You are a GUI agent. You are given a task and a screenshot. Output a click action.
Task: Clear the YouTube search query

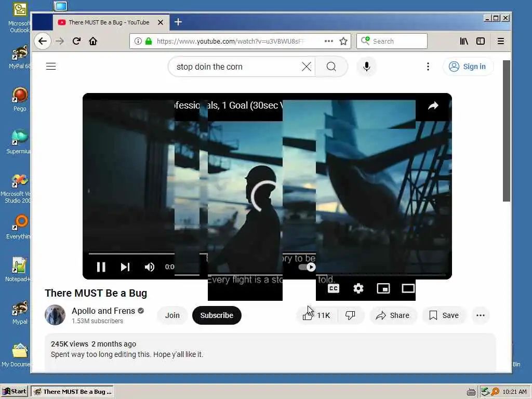pyautogui.click(x=307, y=66)
